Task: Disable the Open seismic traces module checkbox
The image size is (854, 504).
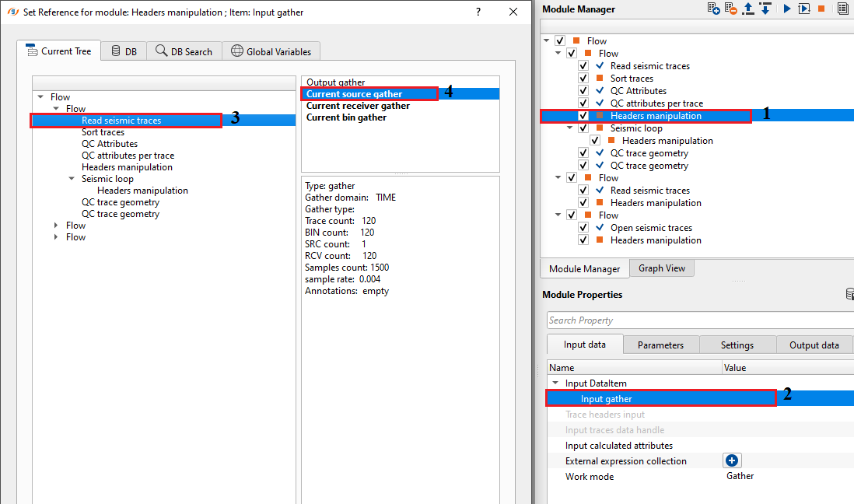Action: [583, 228]
